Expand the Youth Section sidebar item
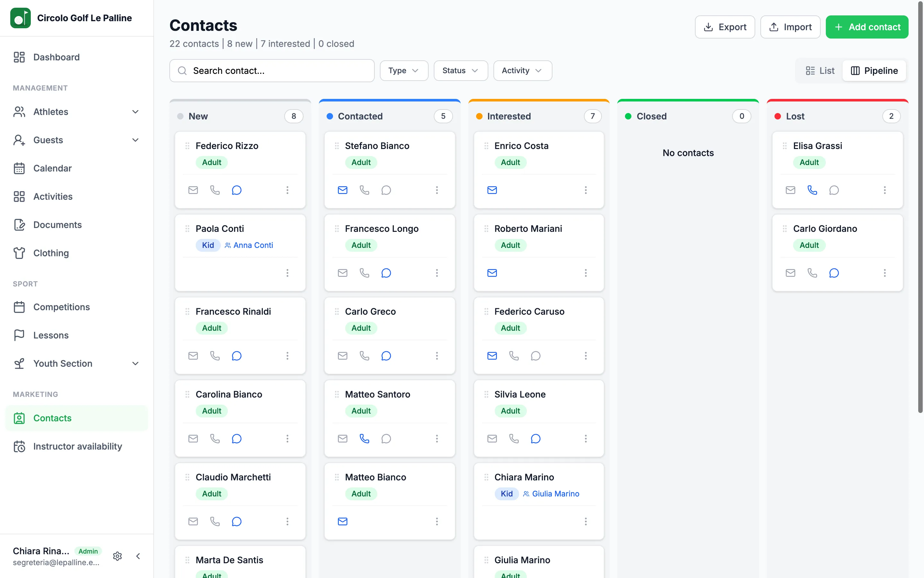924x578 pixels. pyautogui.click(x=77, y=363)
